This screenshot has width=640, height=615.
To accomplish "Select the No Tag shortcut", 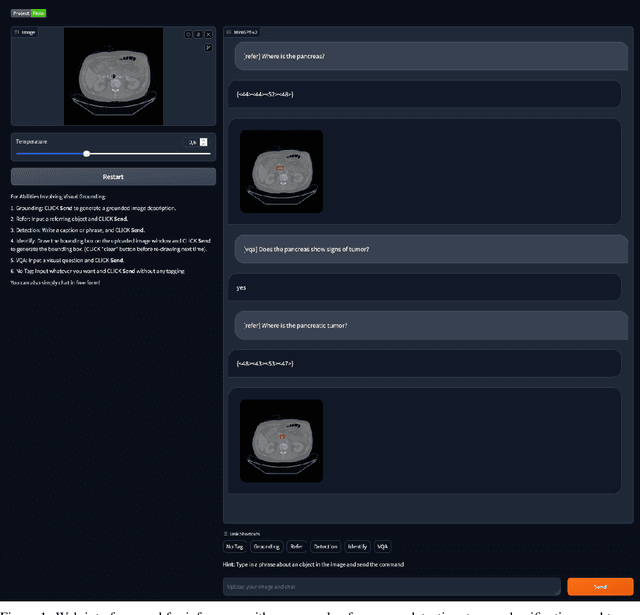I will [235, 546].
